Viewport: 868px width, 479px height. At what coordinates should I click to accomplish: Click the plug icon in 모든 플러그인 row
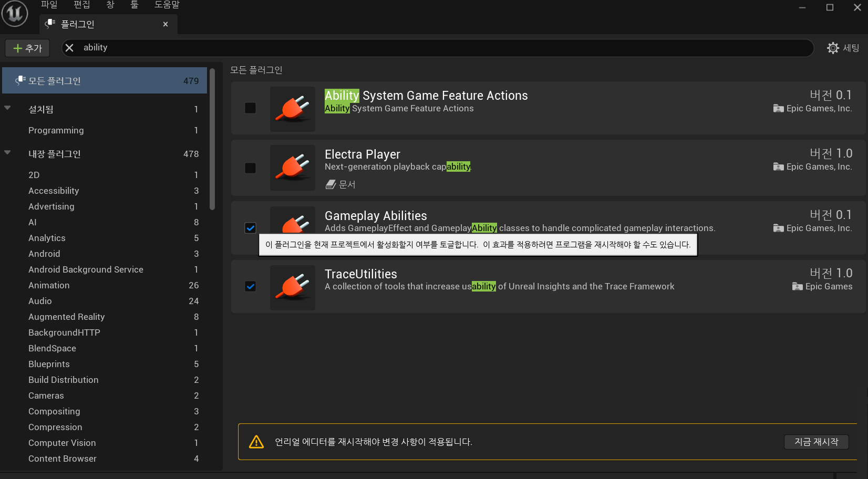tap(20, 80)
